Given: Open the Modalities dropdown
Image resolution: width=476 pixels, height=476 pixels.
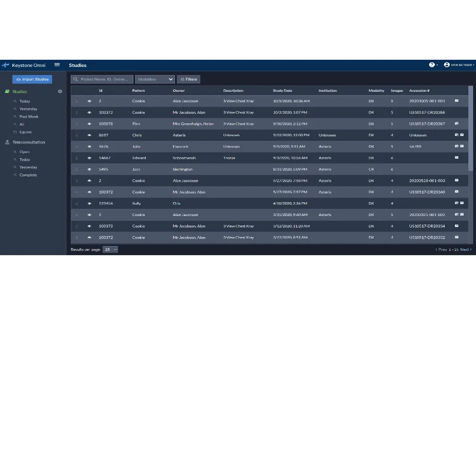Looking at the screenshot, I should [155, 79].
